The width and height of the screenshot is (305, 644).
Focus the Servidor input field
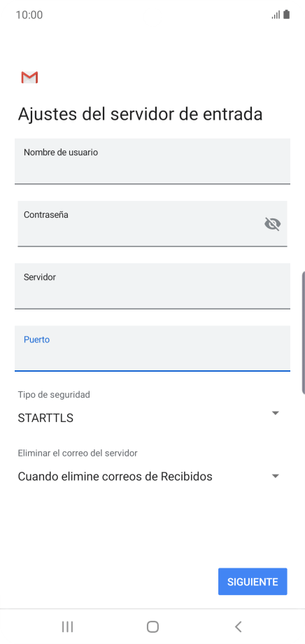[x=152, y=286]
